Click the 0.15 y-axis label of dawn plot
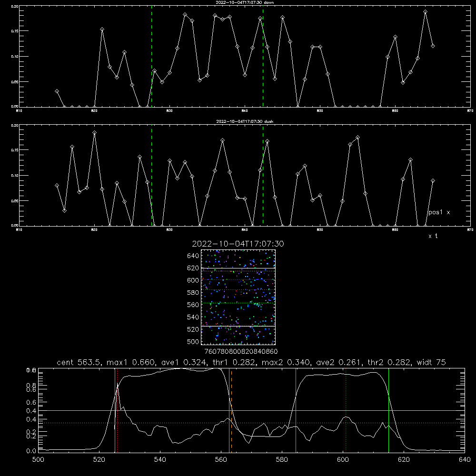 14,31
